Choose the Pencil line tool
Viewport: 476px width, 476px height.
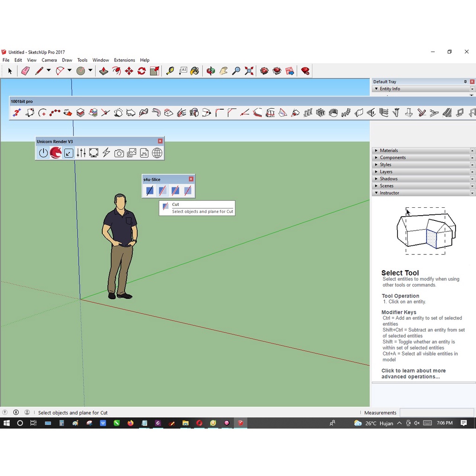(39, 71)
